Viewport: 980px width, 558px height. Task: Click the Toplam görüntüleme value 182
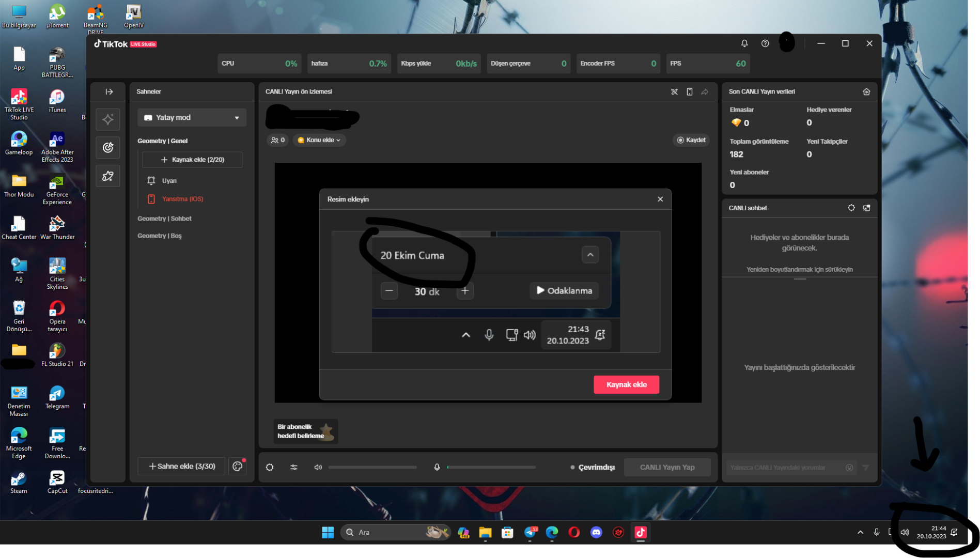pos(736,154)
